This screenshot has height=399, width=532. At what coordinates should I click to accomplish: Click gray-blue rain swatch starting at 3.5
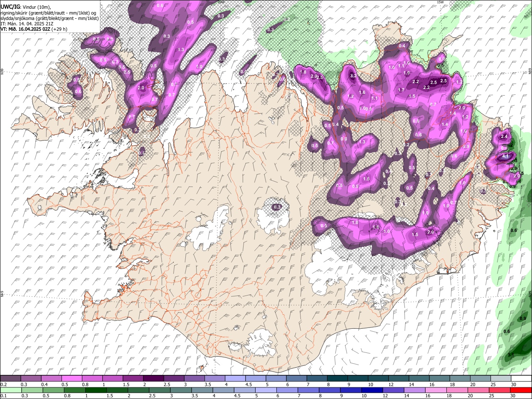202,390
